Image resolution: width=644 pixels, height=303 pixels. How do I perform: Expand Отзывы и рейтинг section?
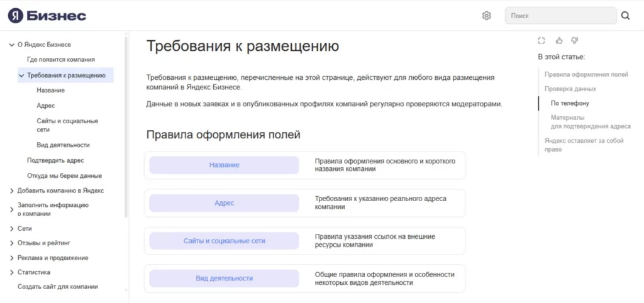(x=11, y=243)
